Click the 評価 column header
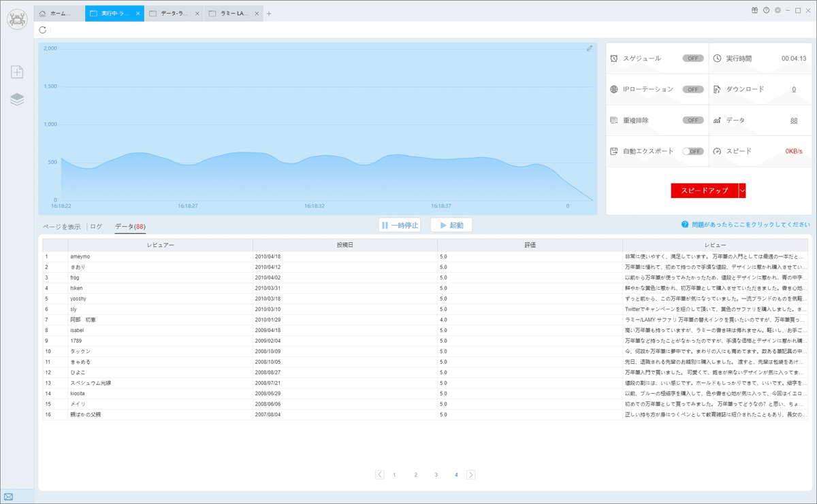817x504 pixels. [530, 244]
